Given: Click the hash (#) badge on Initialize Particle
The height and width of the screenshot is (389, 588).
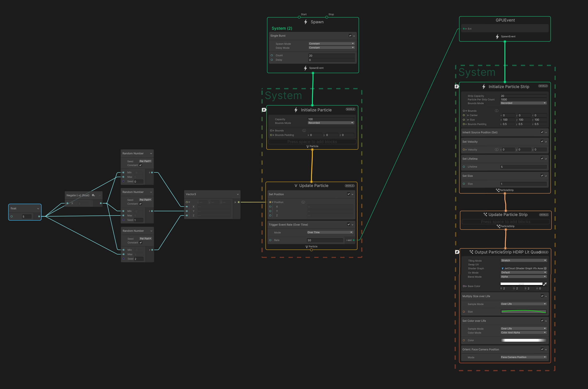Looking at the screenshot, I should tap(264, 110).
